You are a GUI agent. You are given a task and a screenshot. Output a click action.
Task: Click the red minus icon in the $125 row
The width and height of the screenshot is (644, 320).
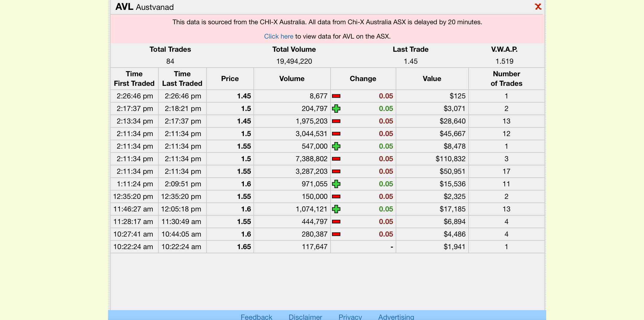[336, 96]
